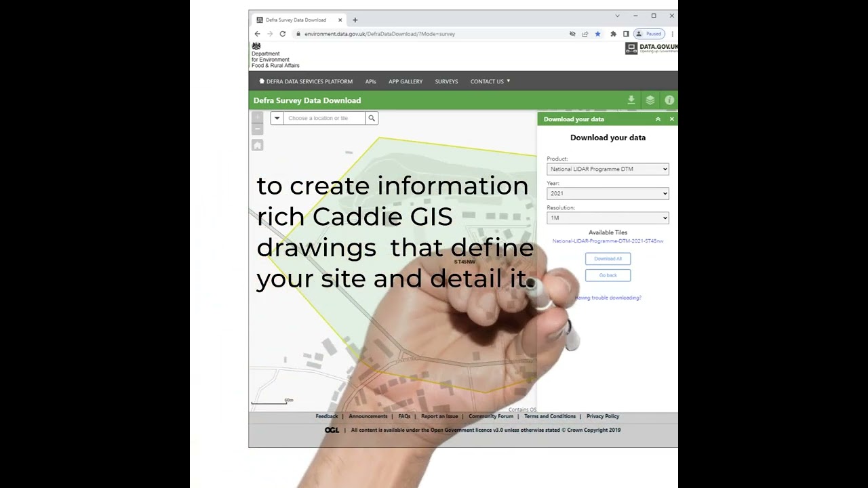Open the Product dropdown
Screen dimensions: 868x488
tap(608, 169)
